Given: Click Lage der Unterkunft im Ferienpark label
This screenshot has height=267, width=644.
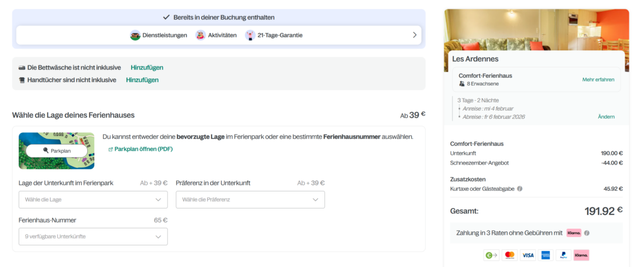Looking at the screenshot, I should coord(66,183).
